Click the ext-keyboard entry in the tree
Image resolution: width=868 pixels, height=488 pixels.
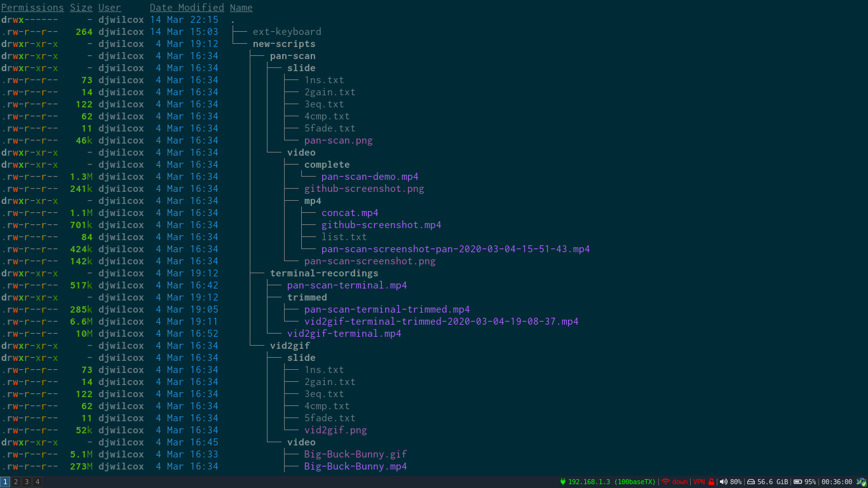pos(287,32)
